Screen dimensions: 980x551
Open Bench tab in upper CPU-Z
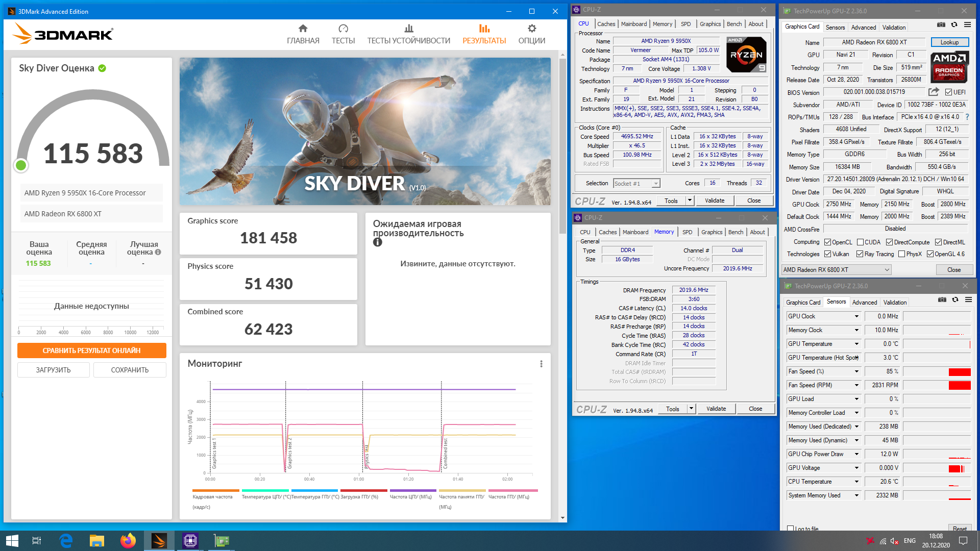pos(734,24)
